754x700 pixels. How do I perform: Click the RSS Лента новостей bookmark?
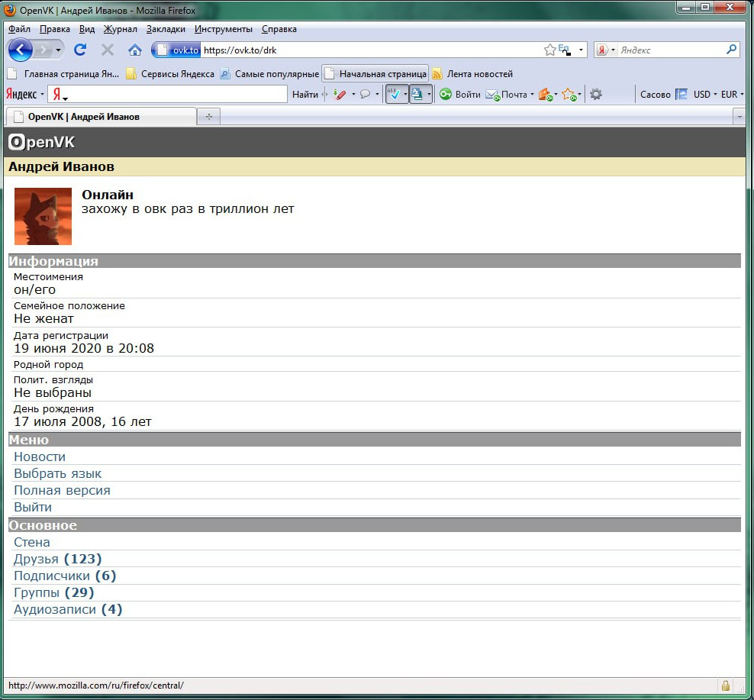pyautogui.click(x=472, y=73)
